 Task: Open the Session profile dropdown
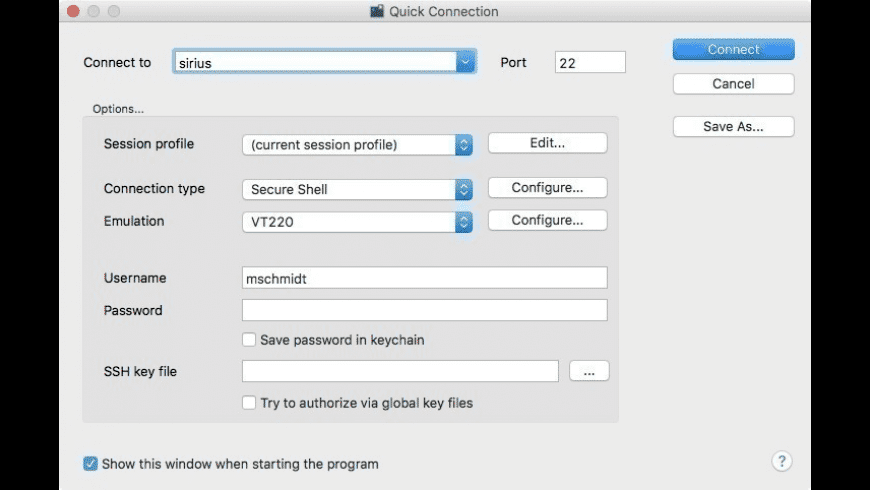click(x=464, y=145)
